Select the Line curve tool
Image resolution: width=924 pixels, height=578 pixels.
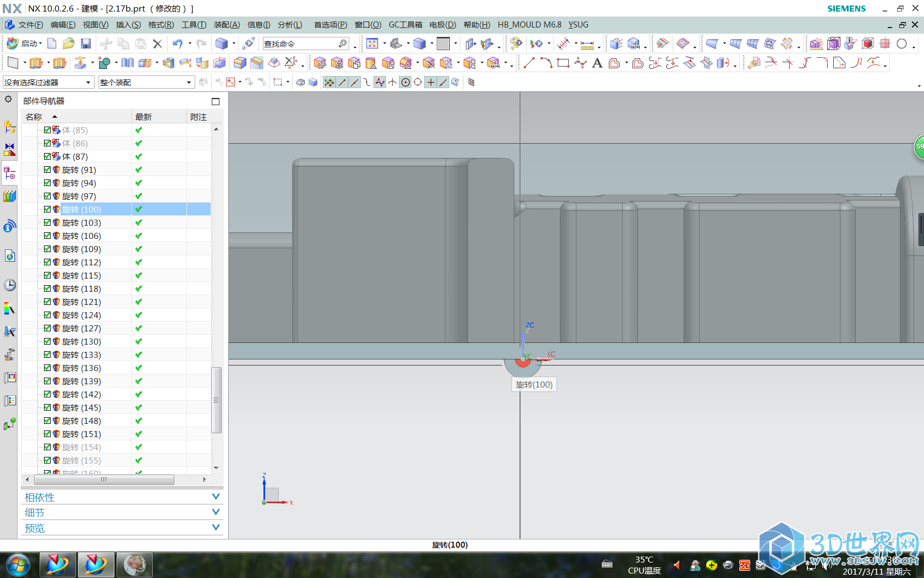(x=529, y=63)
